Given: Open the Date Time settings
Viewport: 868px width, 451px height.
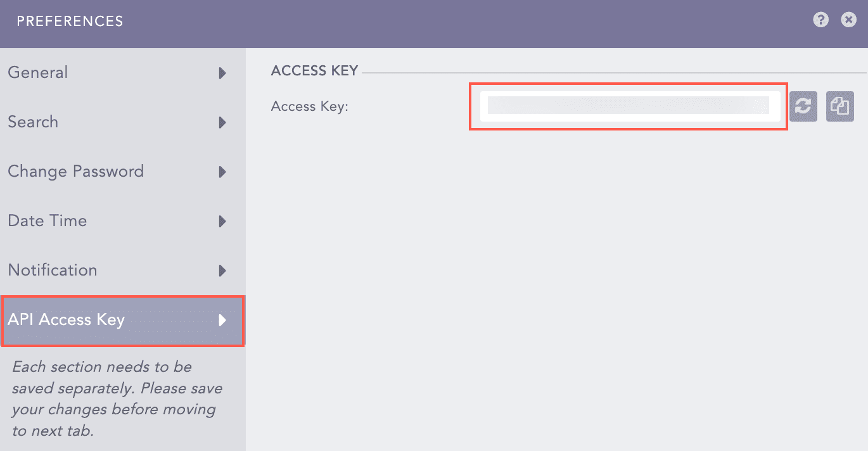Looking at the screenshot, I should [47, 220].
